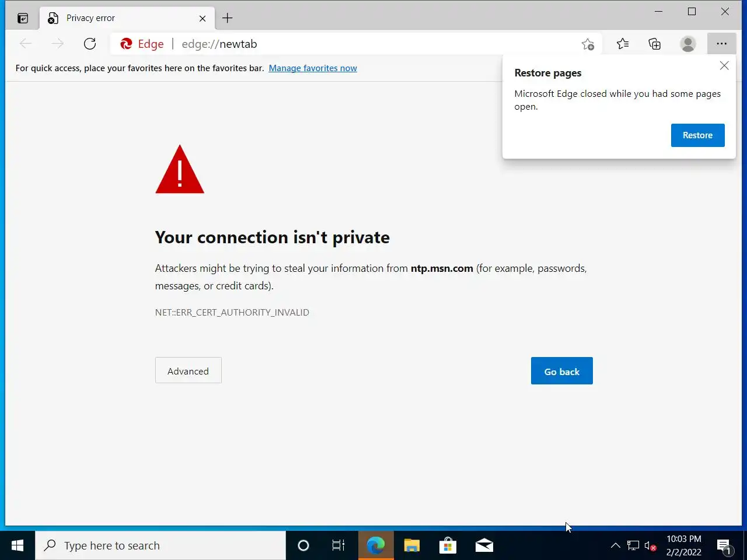Image resolution: width=747 pixels, height=560 pixels.
Task: Click the red warning triangle icon
Action: coord(180,170)
